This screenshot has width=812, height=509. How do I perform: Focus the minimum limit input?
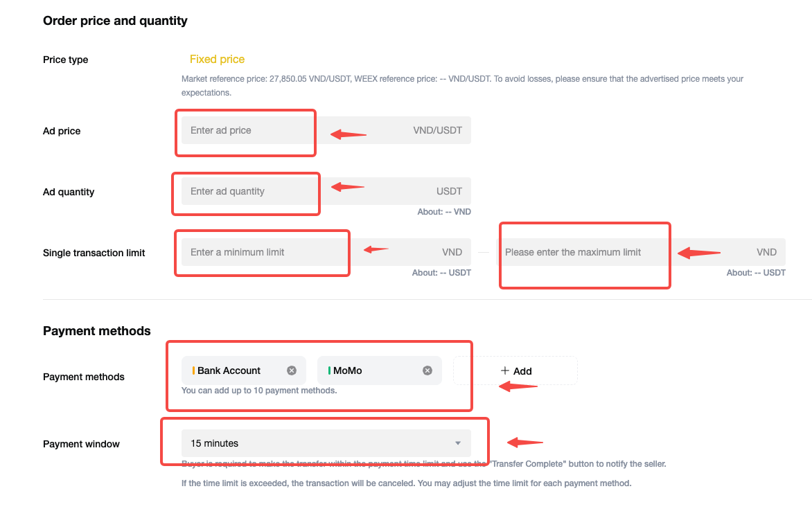pos(263,252)
